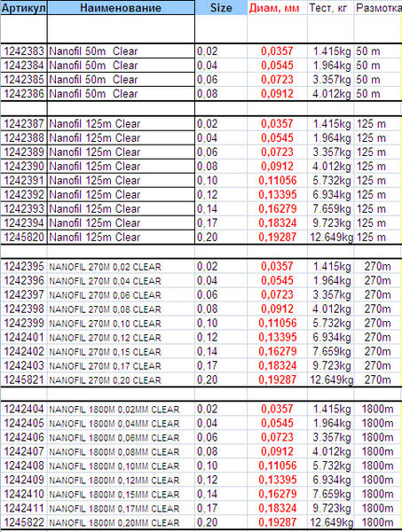This screenshot has height=532, width=402.
Task: Select the Размотка column header
Action: pyautogui.click(x=378, y=8)
